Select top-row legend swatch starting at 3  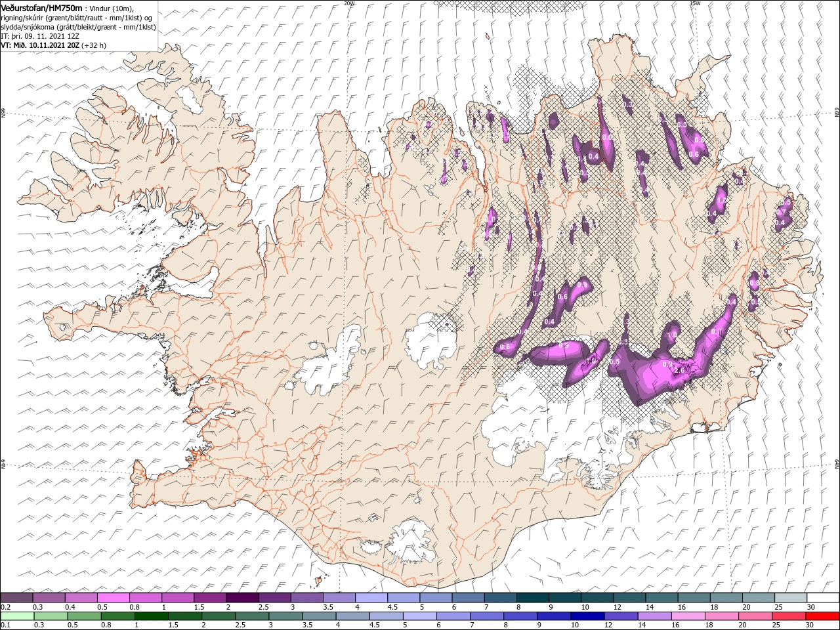307,598
